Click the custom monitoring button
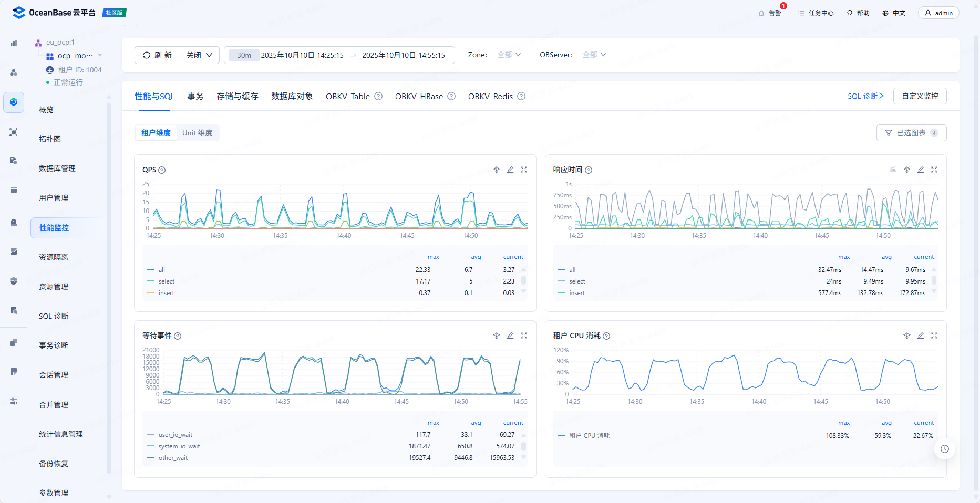Image resolution: width=980 pixels, height=503 pixels. click(920, 96)
